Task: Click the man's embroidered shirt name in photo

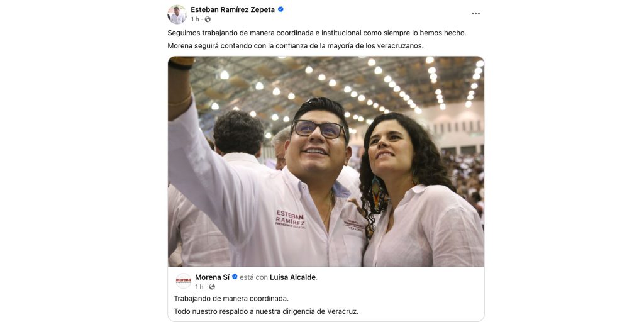Action: tap(291, 219)
